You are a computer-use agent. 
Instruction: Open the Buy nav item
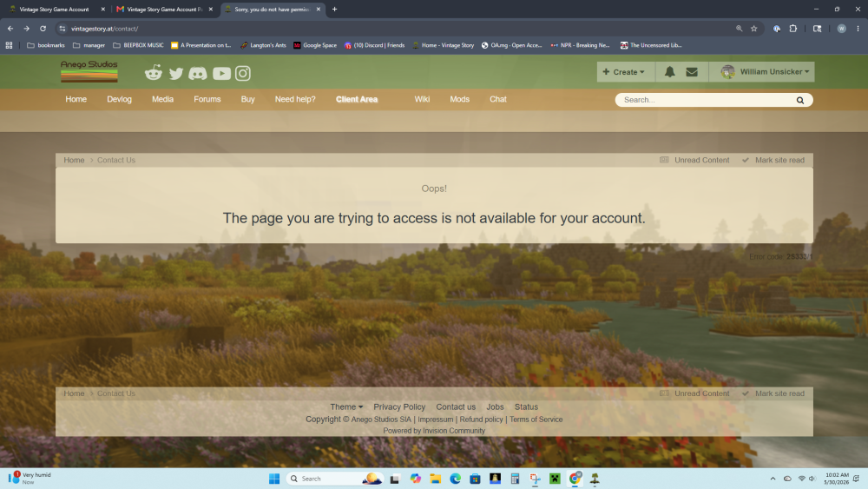(247, 99)
